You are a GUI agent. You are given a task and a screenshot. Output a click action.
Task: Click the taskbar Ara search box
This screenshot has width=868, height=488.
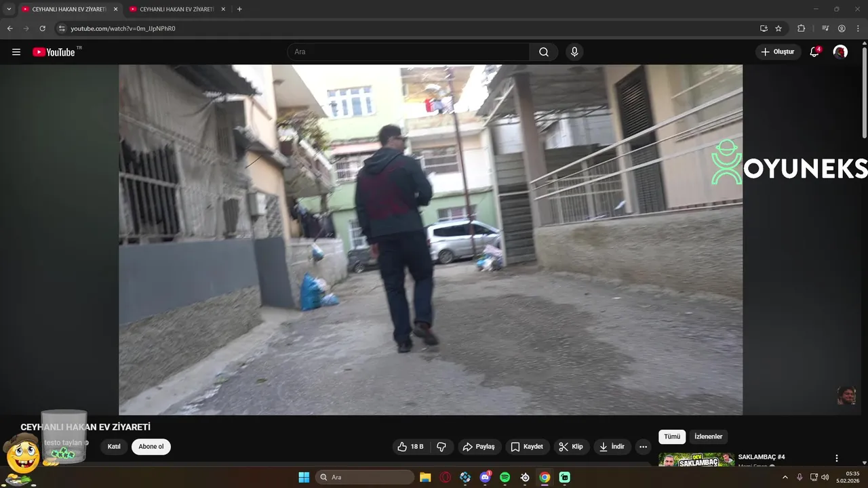(364, 477)
